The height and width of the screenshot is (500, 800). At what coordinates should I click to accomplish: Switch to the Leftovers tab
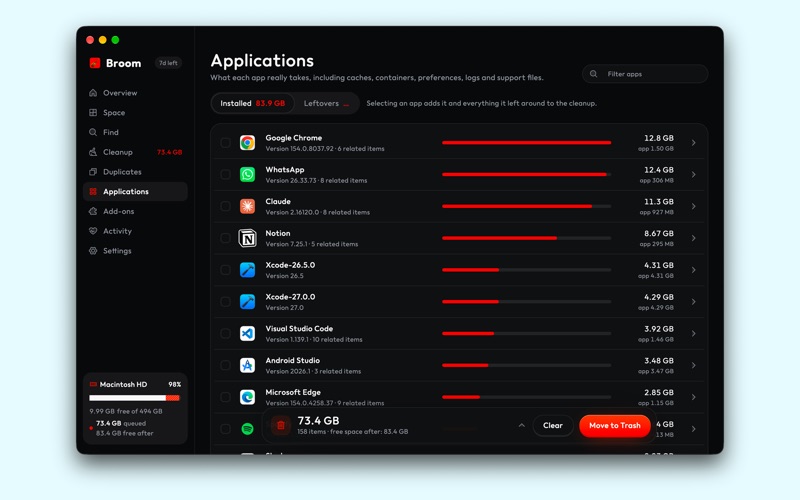tap(326, 103)
